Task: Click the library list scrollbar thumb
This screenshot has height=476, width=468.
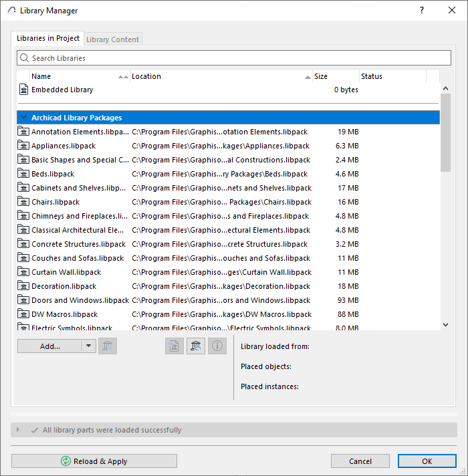Action: coord(445,132)
